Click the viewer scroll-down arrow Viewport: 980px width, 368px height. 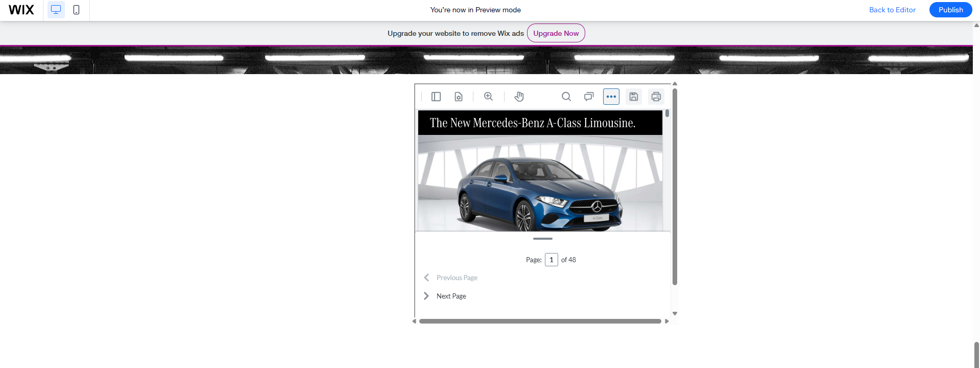(675, 314)
